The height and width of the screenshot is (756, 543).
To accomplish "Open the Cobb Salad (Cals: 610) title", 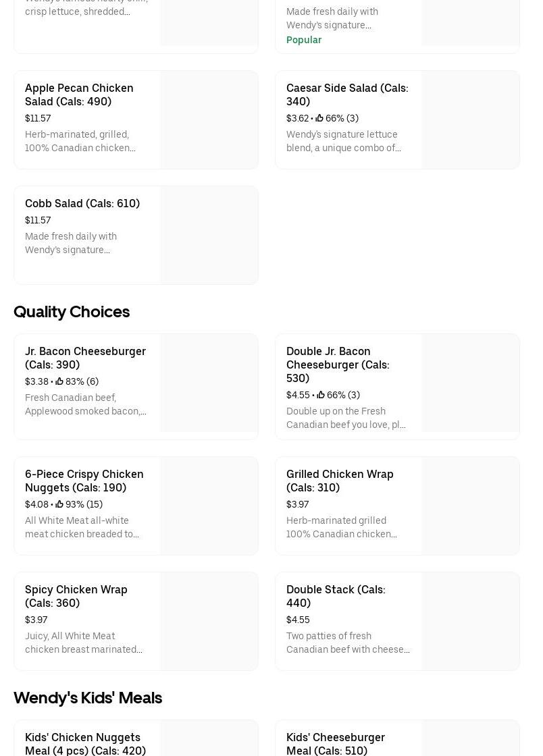I will coord(82,203).
